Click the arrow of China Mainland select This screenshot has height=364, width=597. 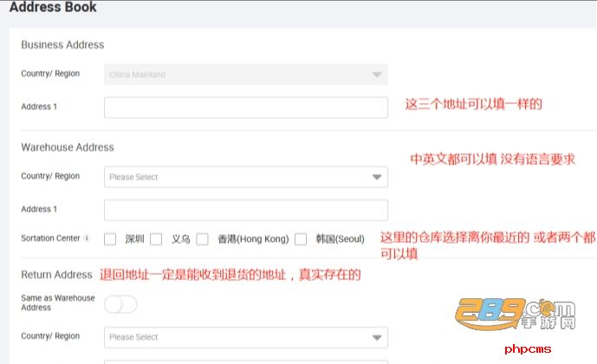point(377,75)
